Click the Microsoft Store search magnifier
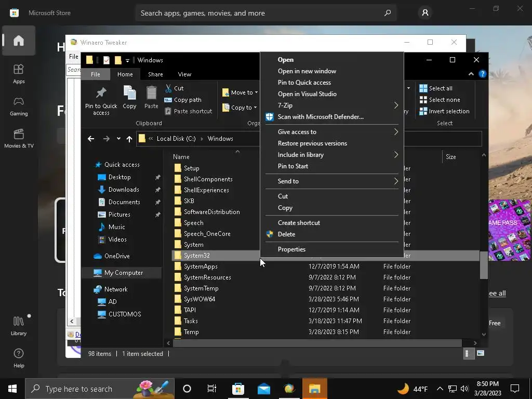Viewport: 532px width, 399px height. pos(388,13)
